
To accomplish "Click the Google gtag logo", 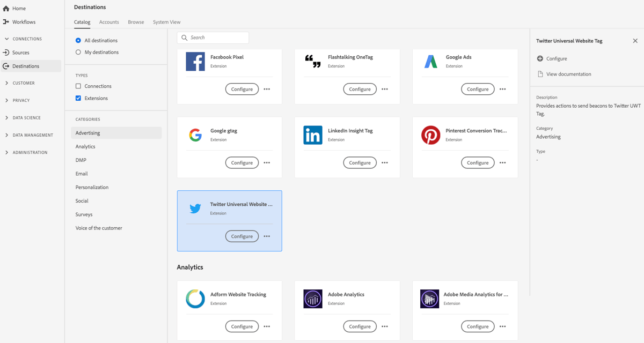I will 195,135.
